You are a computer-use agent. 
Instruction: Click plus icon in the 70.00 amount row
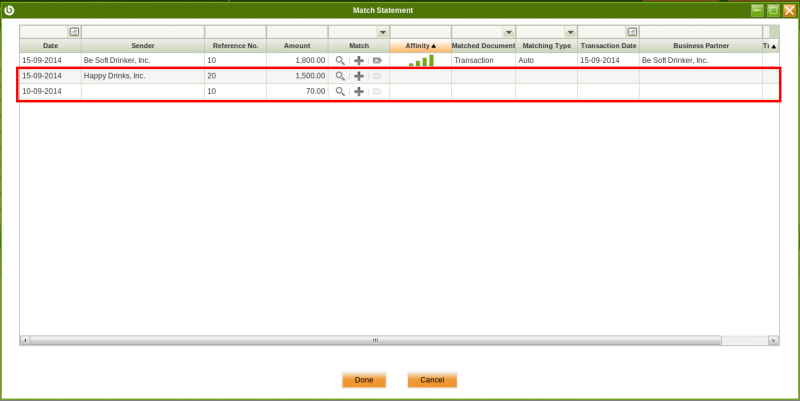point(359,91)
